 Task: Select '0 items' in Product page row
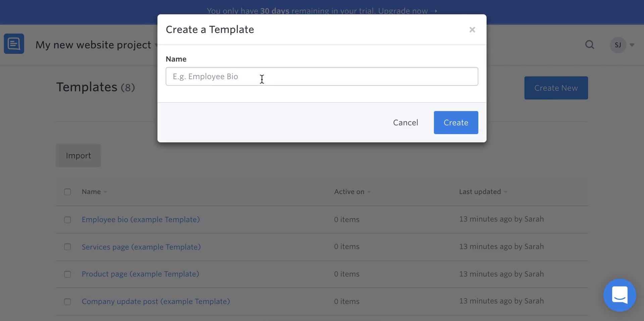click(x=346, y=274)
